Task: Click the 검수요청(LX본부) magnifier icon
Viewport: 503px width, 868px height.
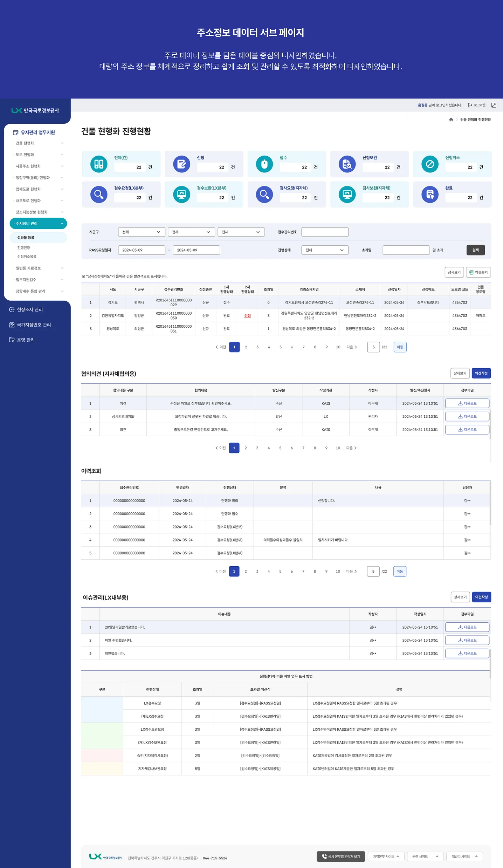Action: [99, 194]
